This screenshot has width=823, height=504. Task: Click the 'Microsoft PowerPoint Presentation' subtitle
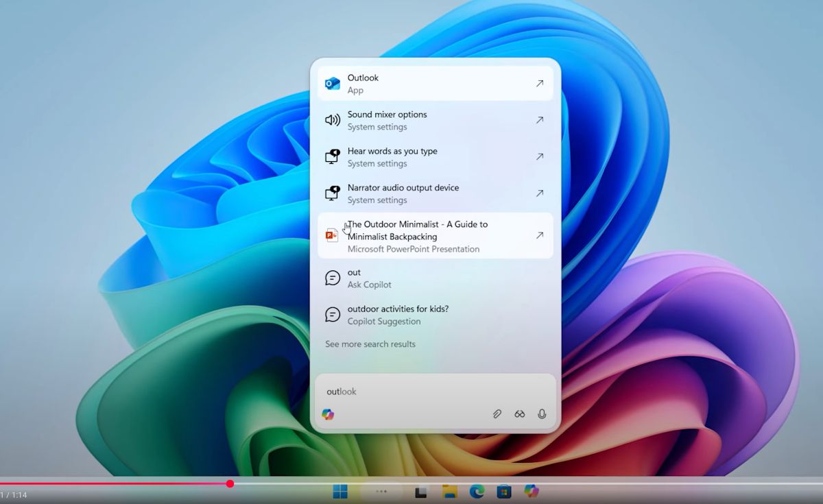coord(413,249)
